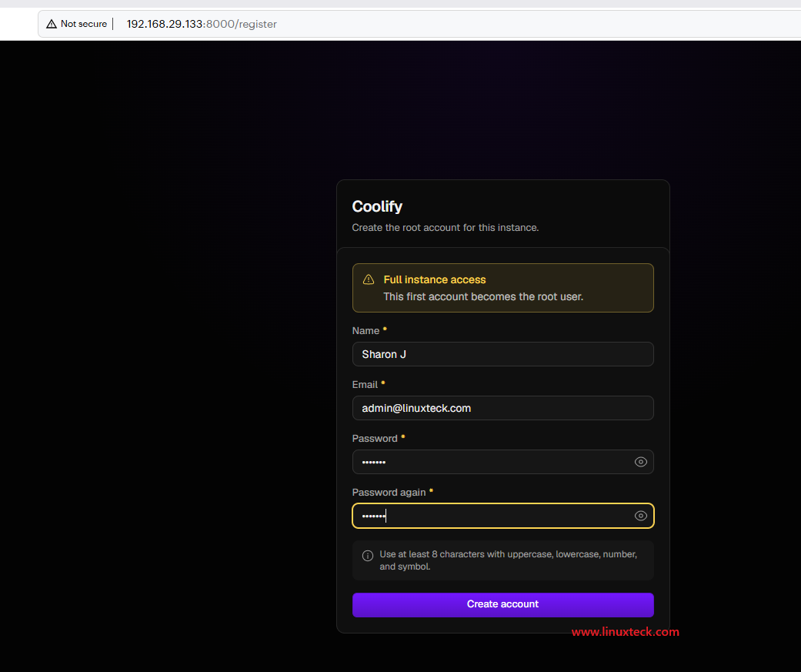The height and width of the screenshot is (672, 801).
Task: Click the Coolify heading
Action: pyautogui.click(x=377, y=206)
